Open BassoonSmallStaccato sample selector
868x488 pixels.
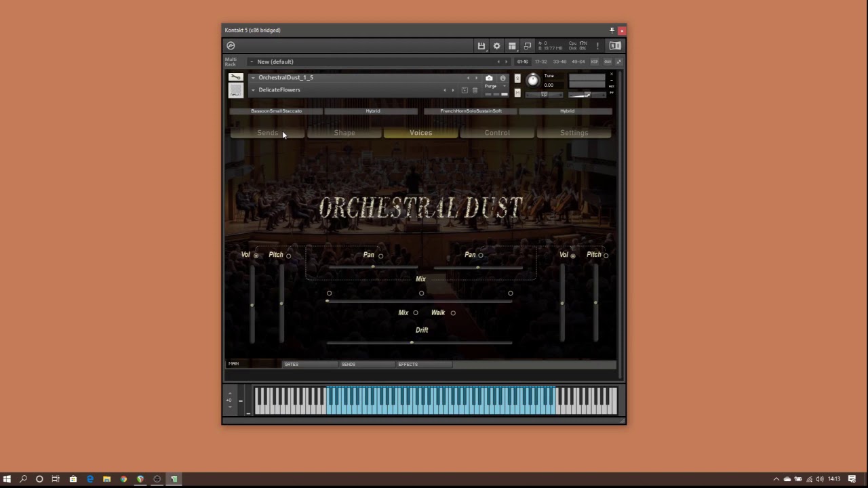click(276, 111)
